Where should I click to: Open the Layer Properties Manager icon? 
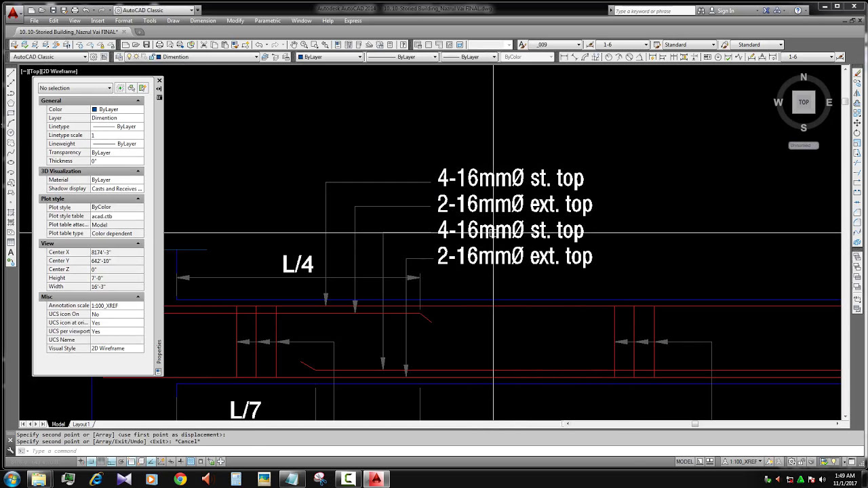coord(119,57)
